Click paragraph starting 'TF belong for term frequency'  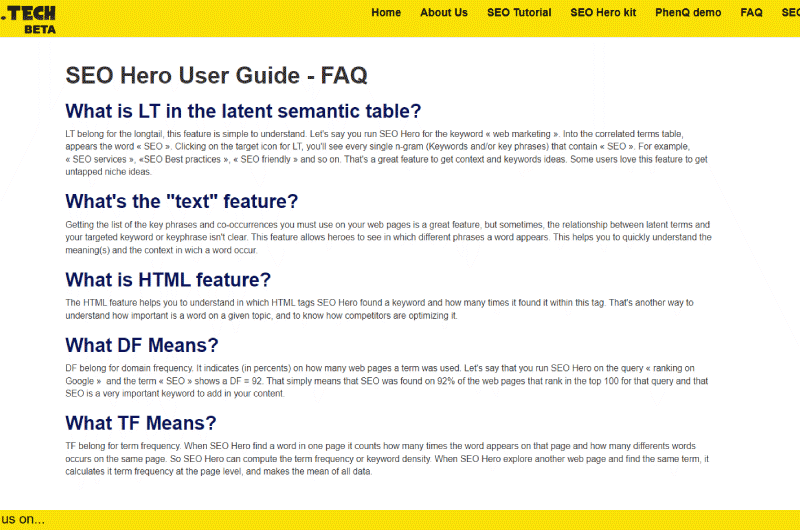pos(387,459)
